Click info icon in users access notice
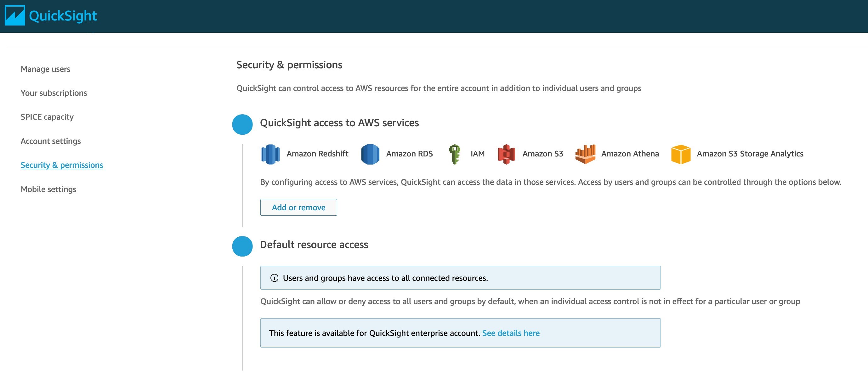 click(274, 278)
